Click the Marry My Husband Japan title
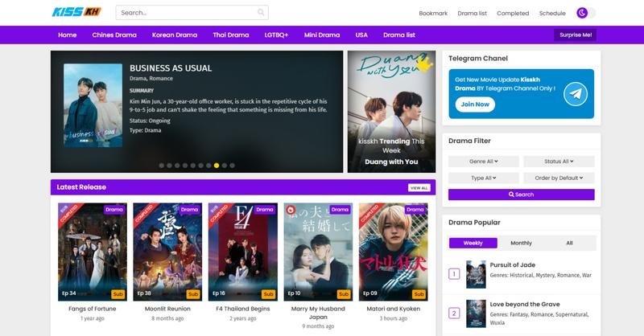Viewport: 644px width, 336px height. click(318, 313)
